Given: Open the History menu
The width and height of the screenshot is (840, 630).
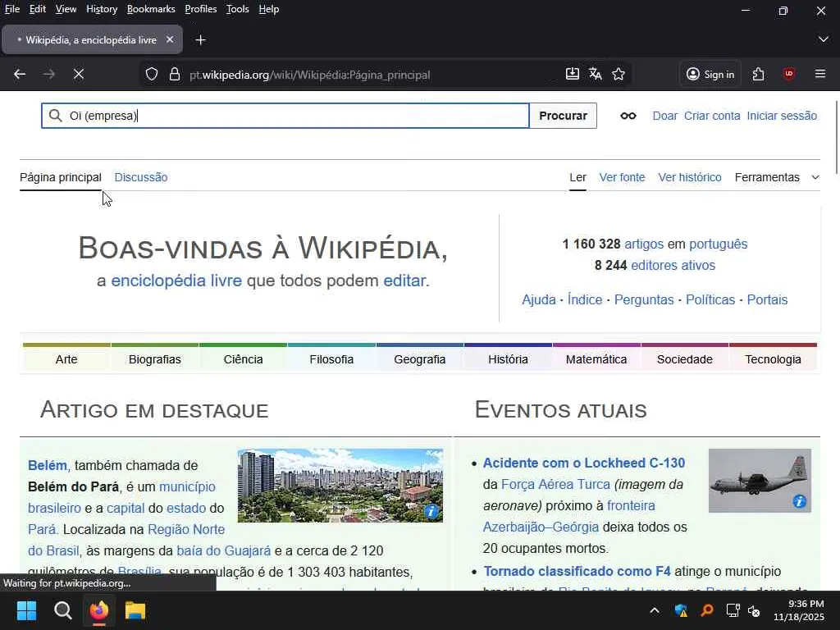Looking at the screenshot, I should (102, 9).
